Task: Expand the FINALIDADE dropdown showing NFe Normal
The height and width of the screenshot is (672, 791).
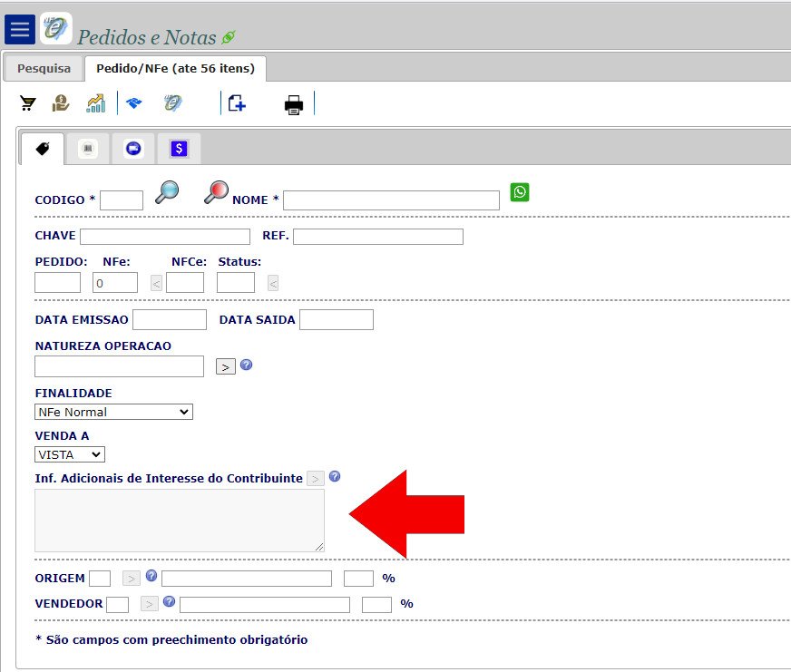Action: [113, 412]
